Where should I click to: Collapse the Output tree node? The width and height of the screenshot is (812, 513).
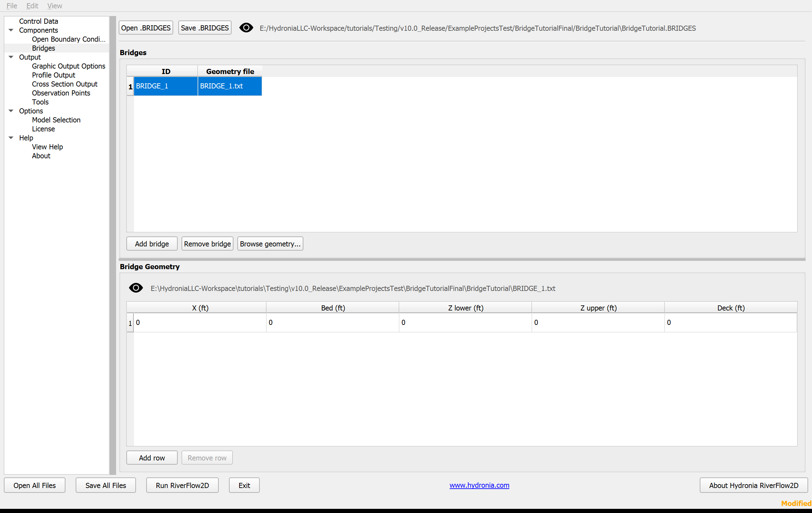[11, 57]
